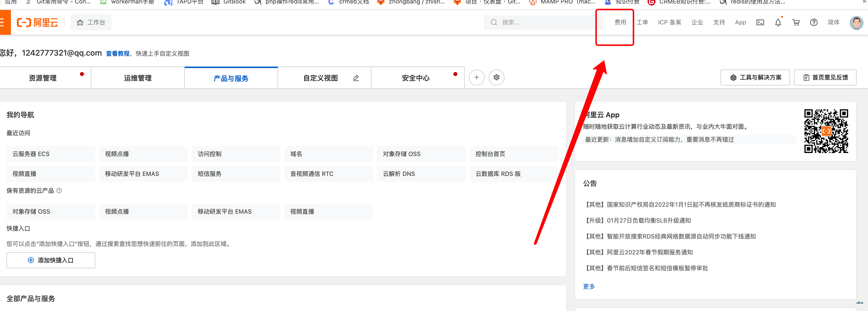Switch to 安全中心 tab
This screenshot has width=868, height=311.
[418, 78]
